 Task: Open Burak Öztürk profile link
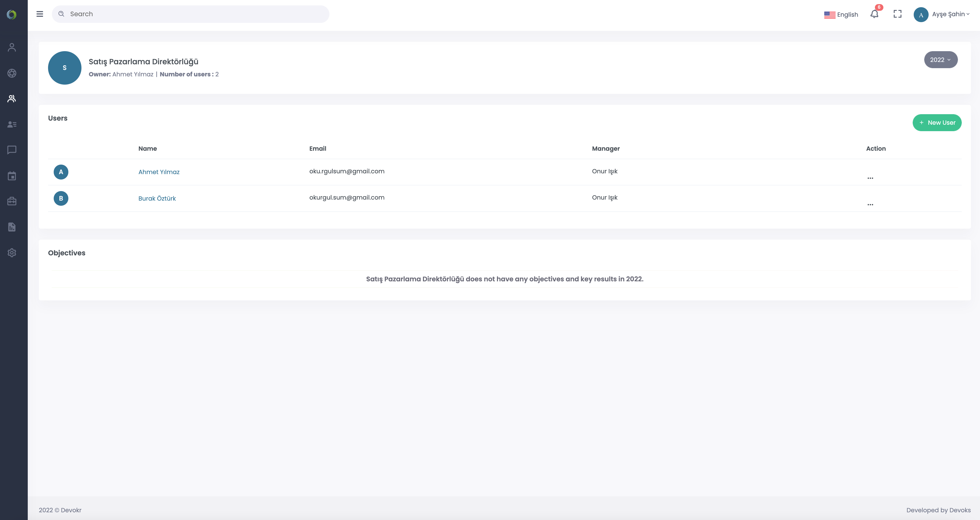click(x=157, y=198)
